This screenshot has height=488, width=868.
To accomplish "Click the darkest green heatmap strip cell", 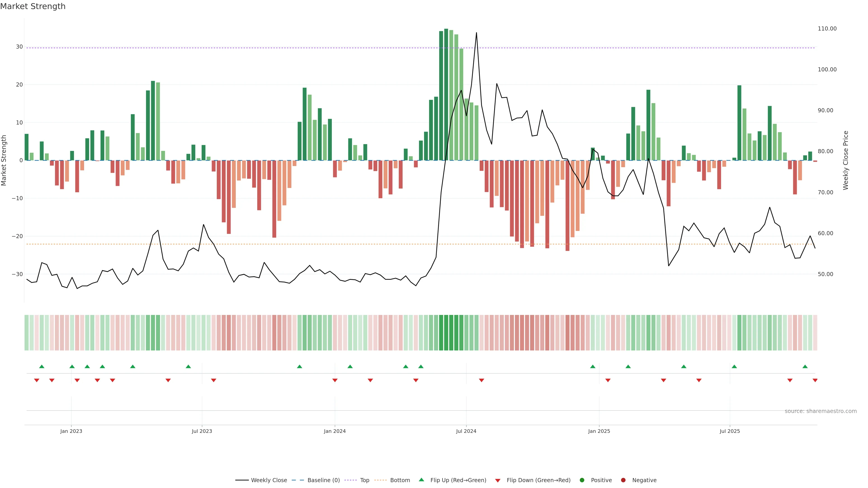I will click(x=446, y=333).
